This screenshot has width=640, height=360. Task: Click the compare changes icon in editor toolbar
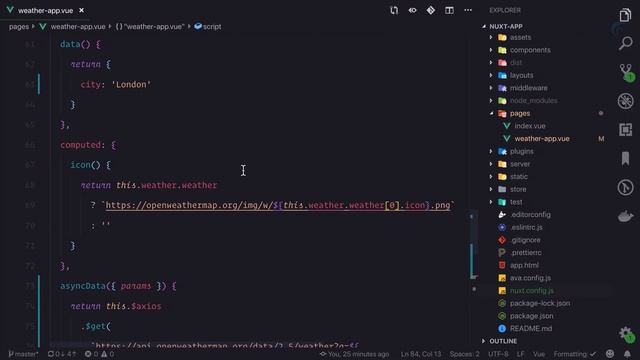coord(394,10)
